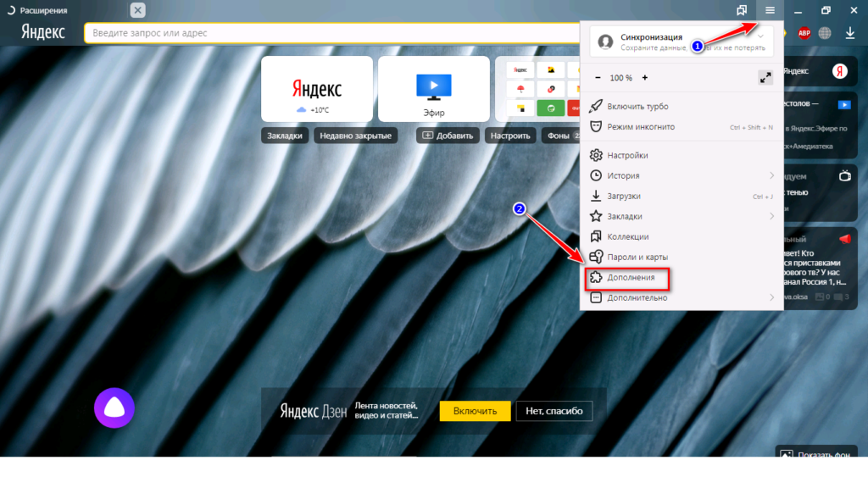Open История menu item
868x488 pixels.
[682, 175]
